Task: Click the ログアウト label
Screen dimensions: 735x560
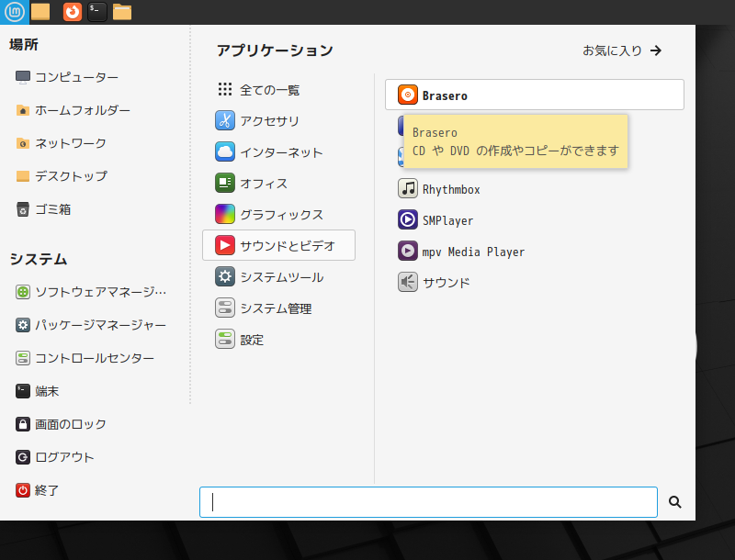Action: [x=64, y=457]
